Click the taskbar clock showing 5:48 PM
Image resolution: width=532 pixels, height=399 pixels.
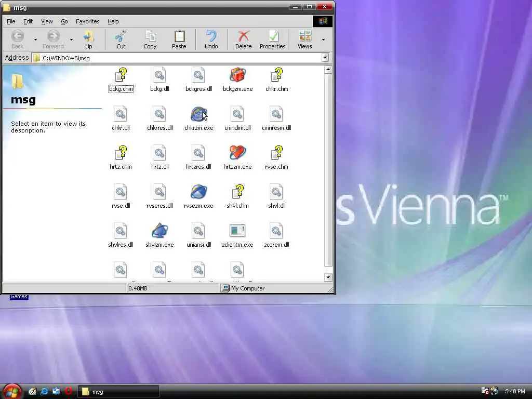515,391
